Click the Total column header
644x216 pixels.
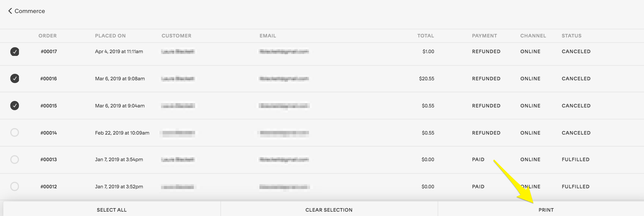point(425,36)
